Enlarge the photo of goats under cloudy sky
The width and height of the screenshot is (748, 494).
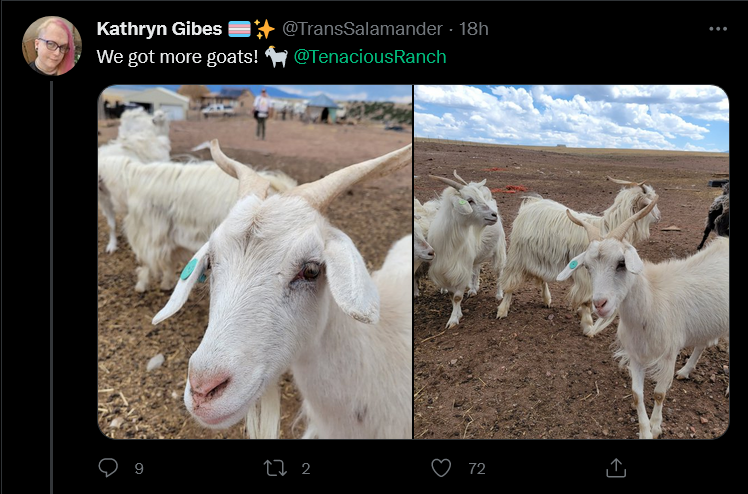coord(571,262)
